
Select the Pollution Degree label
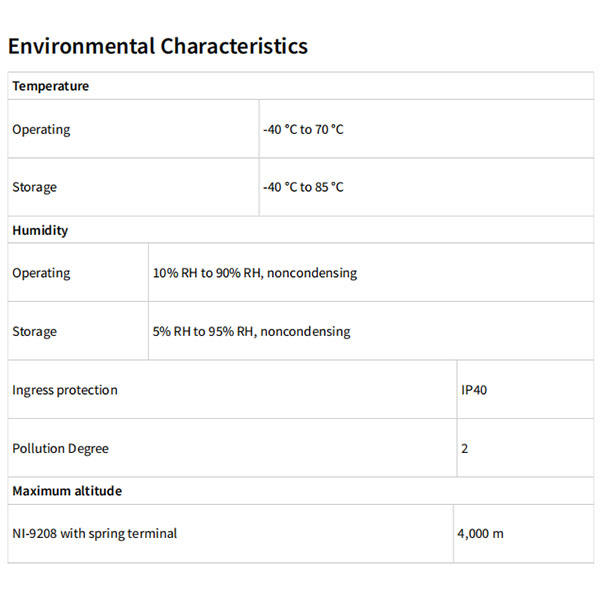[x=60, y=448]
